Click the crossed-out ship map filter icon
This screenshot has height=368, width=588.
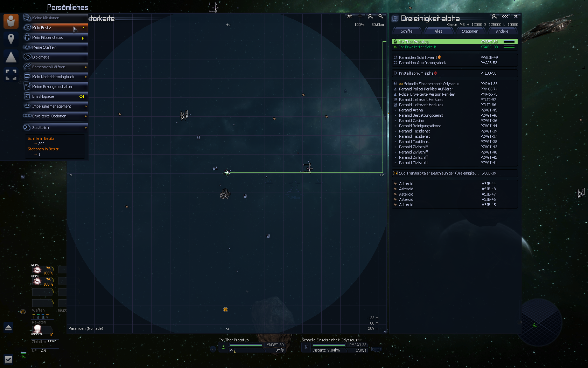point(349,16)
